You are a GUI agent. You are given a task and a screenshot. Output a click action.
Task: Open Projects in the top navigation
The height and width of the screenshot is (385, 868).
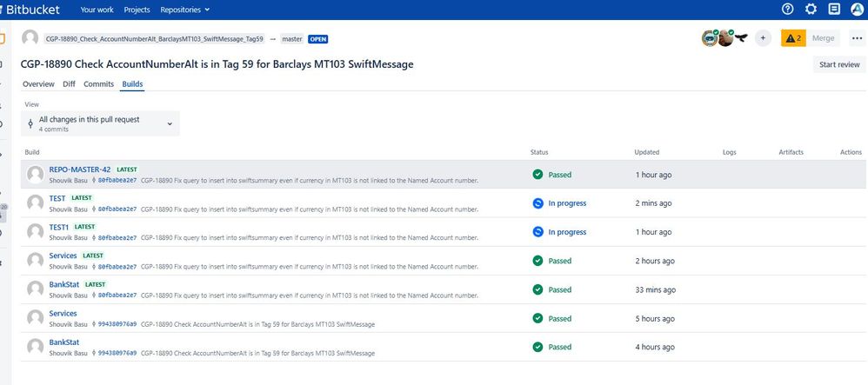(137, 10)
